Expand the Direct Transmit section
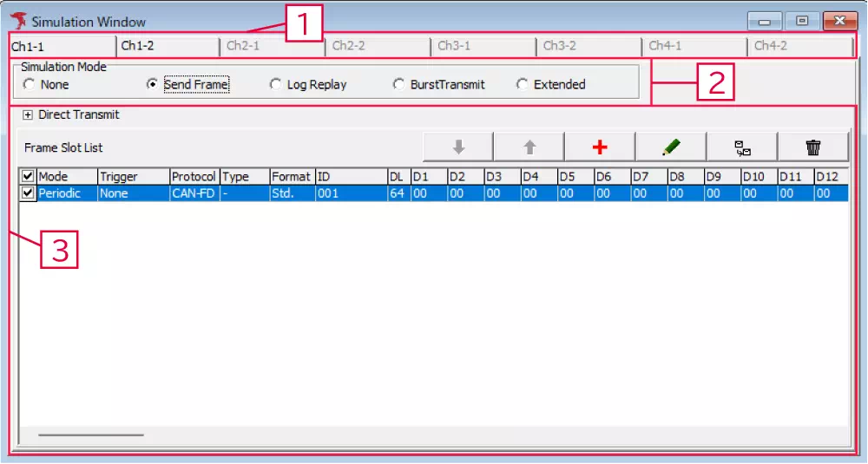The width and height of the screenshot is (868, 464). [28, 115]
